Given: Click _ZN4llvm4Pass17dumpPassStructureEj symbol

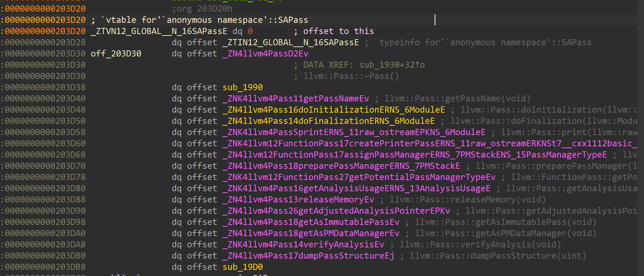Looking at the screenshot, I should 308,256.
